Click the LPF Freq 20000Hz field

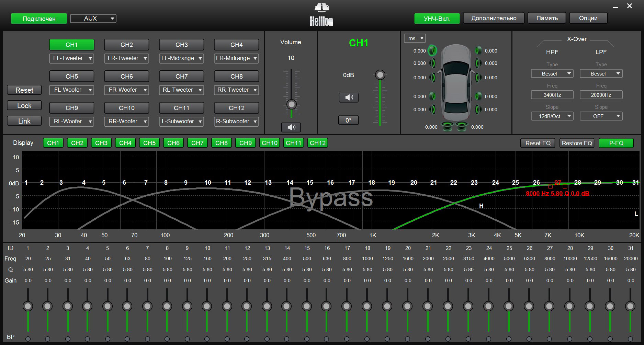click(x=601, y=95)
